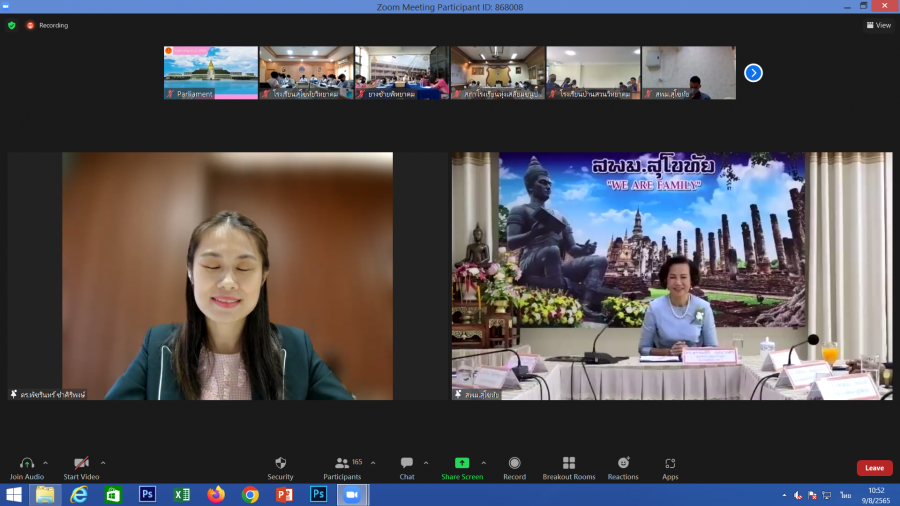Click the red Leave button
Image resolution: width=900 pixels, height=506 pixels.
click(x=874, y=468)
